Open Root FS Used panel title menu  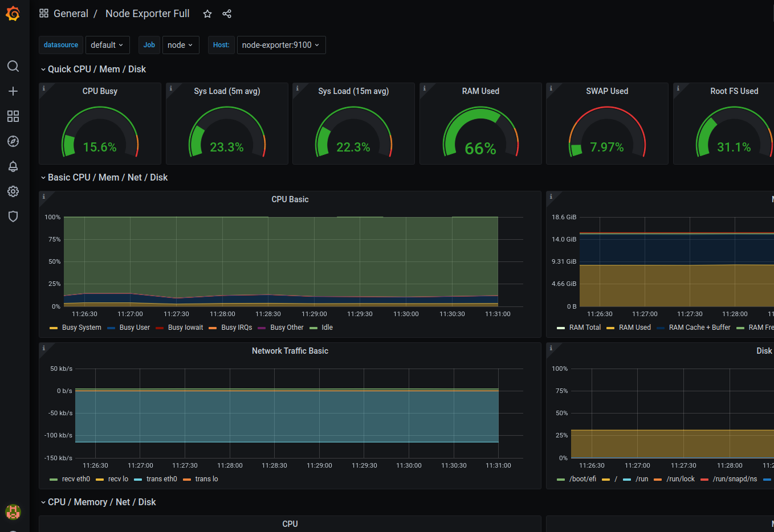[734, 91]
